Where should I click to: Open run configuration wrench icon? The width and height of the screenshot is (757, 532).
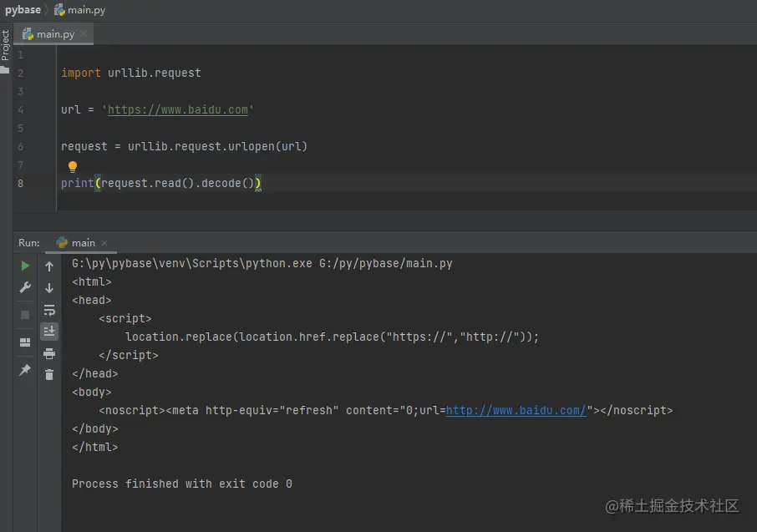click(25, 287)
